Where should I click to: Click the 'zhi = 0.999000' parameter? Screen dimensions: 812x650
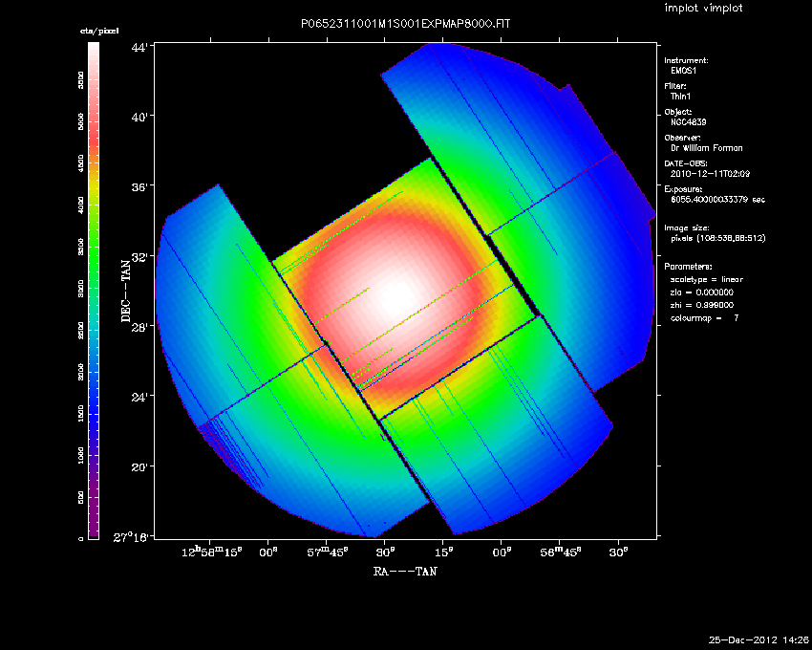tap(702, 305)
